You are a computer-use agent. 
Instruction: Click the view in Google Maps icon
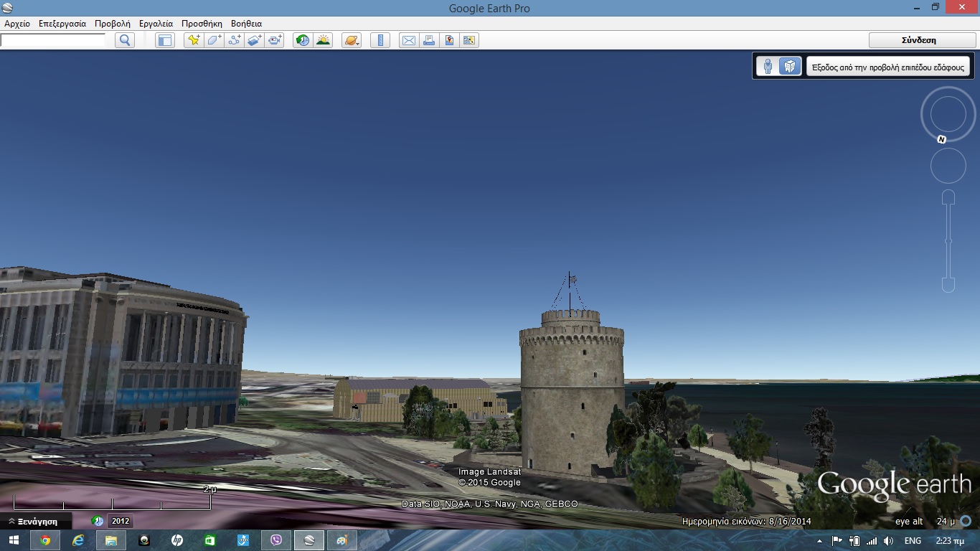469,40
